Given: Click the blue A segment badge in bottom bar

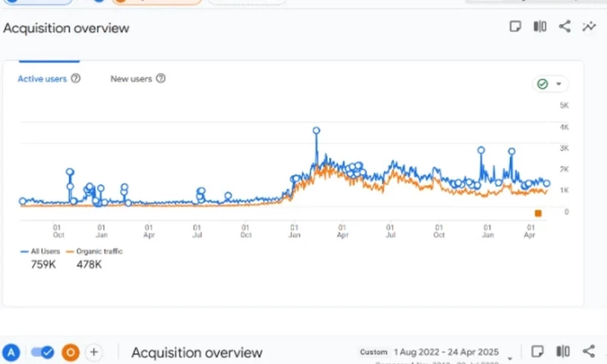Looking at the screenshot, I should pyautogui.click(x=11, y=353).
